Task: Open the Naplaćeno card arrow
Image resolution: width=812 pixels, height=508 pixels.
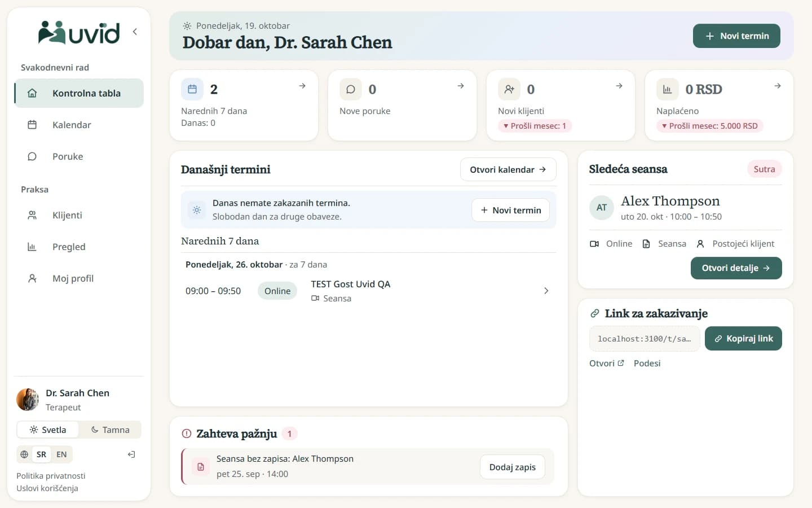Action: (778, 86)
